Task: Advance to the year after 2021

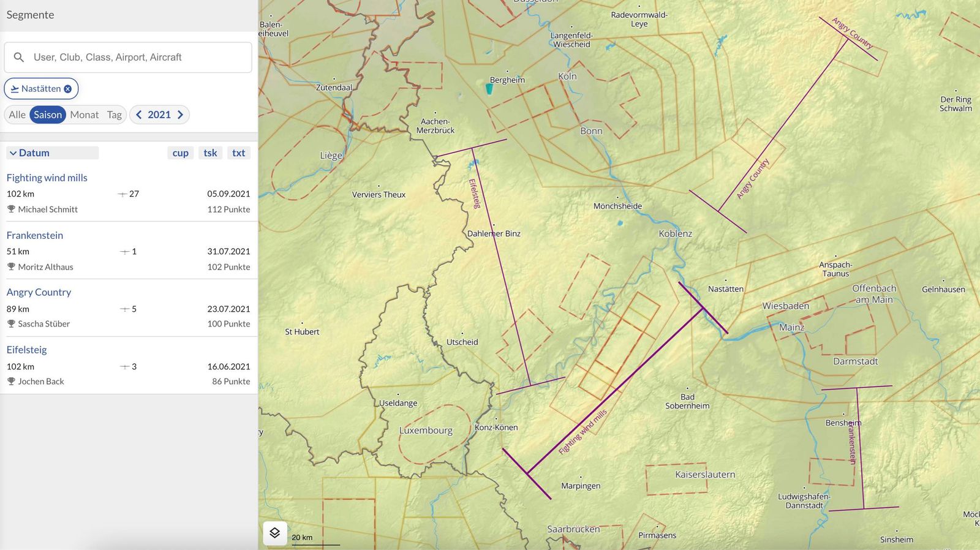Action: [180, 115]
